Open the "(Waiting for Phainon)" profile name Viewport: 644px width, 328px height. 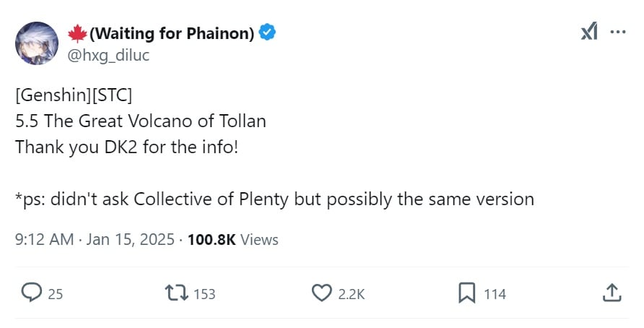tap(172, 33)
